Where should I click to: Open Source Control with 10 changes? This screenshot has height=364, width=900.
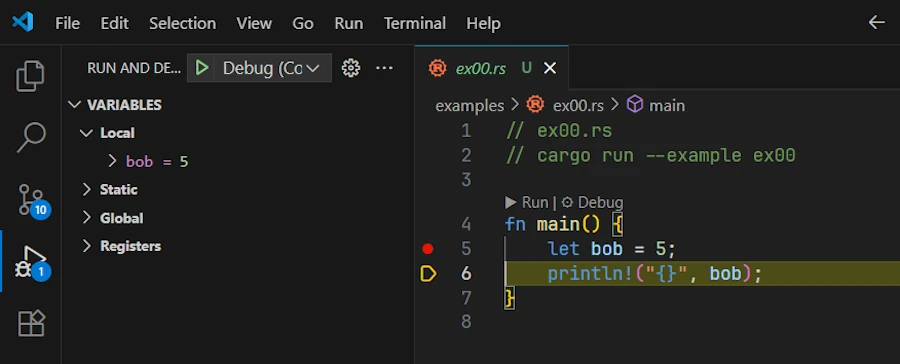pyautogui.click(x=32, y=200)
